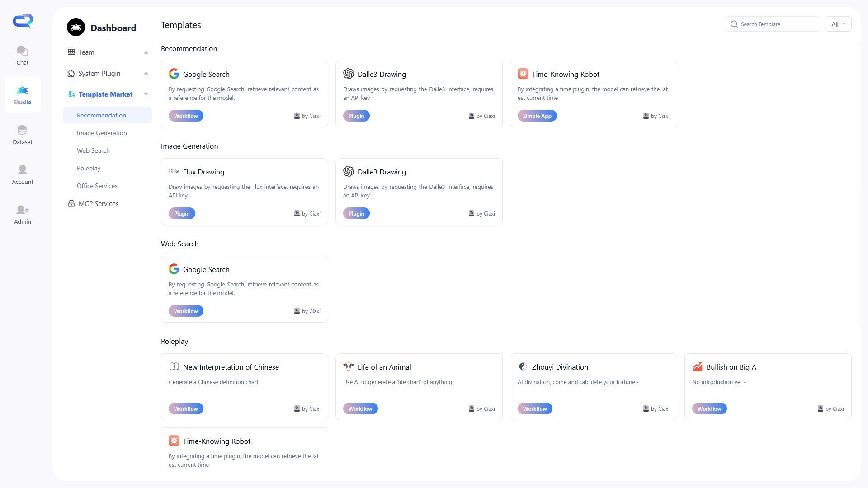The width and height of the screenshot is (868, 488).
Task: Click Simple App tag on Time-Knowing Robot
Action: coord(537,116)
